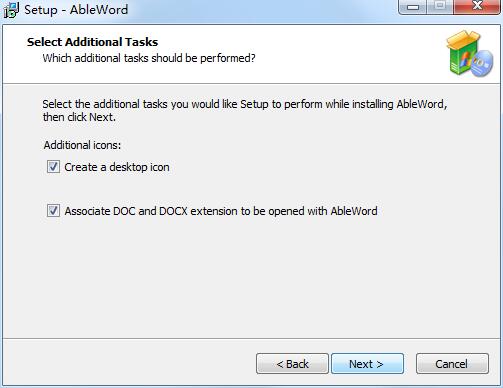Click the Setup icon in the title bar
This screenshot has height=388, width=503.
tap(11, 9)
